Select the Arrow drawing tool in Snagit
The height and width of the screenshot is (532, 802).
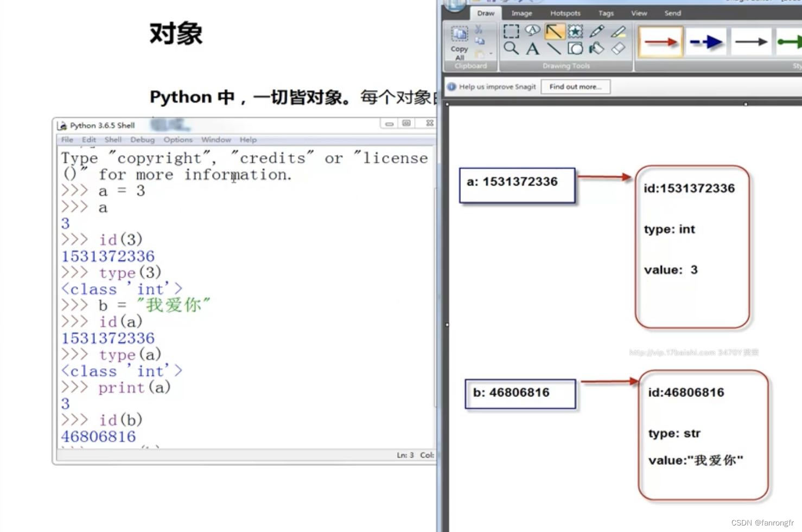554,31
